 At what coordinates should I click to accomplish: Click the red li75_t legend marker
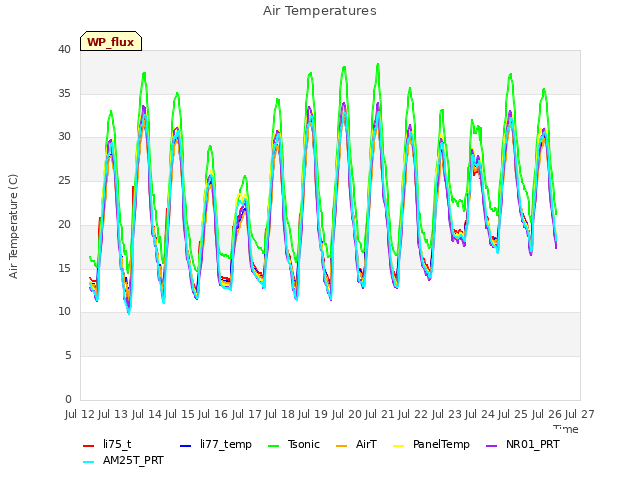[89, 445]
